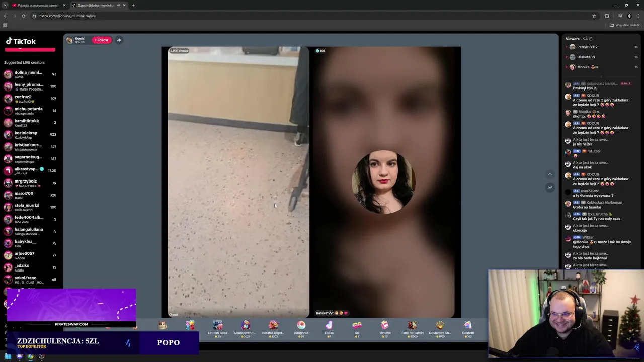Open suggested creator alkasstvsp...

coord(30,171)
